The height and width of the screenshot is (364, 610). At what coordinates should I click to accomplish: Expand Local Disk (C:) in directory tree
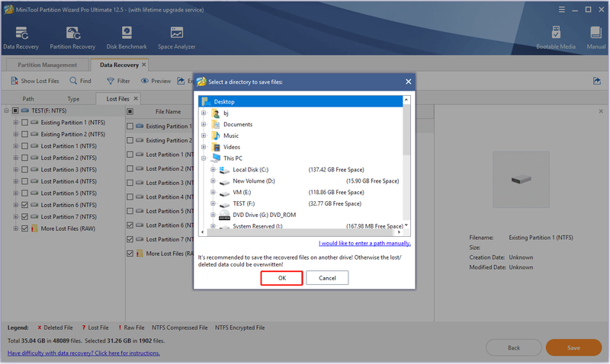[x=213, y=170]
